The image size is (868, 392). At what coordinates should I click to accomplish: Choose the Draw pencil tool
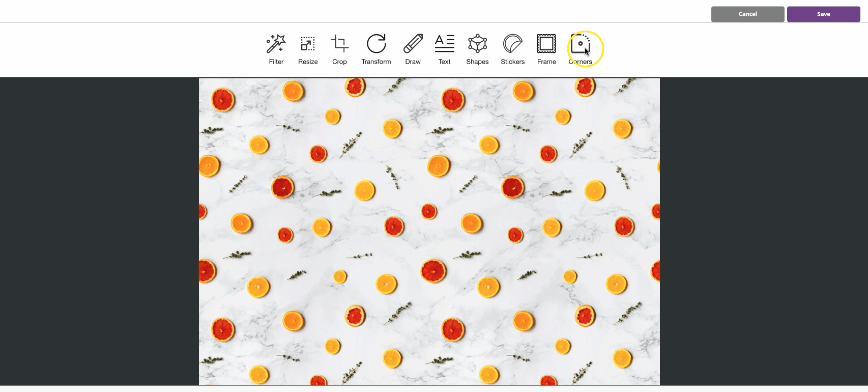413,49
